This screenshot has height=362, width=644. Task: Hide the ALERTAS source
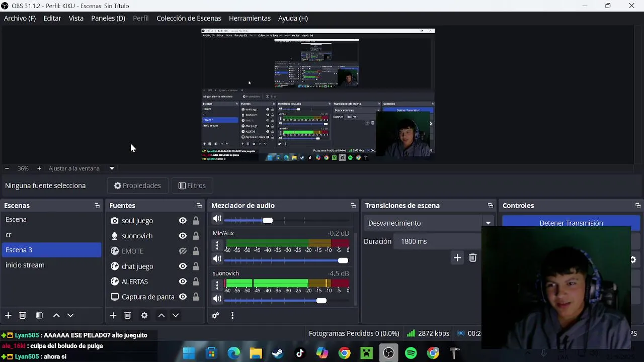[183, 282]
